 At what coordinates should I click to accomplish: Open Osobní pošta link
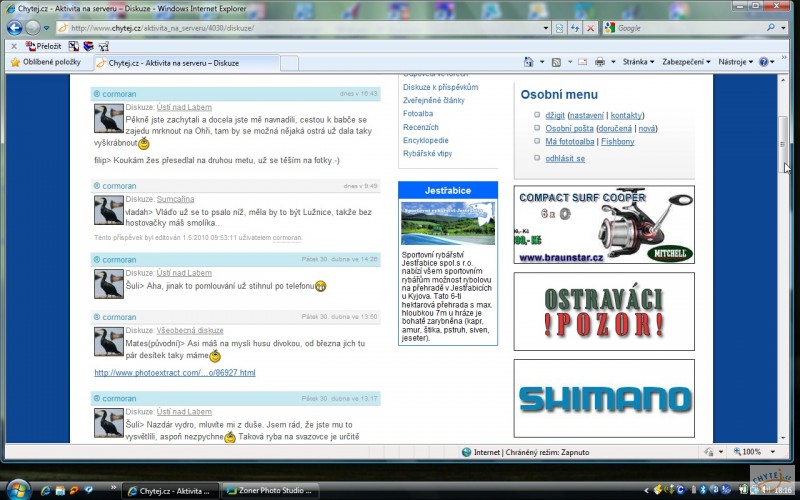click(569, 129)
